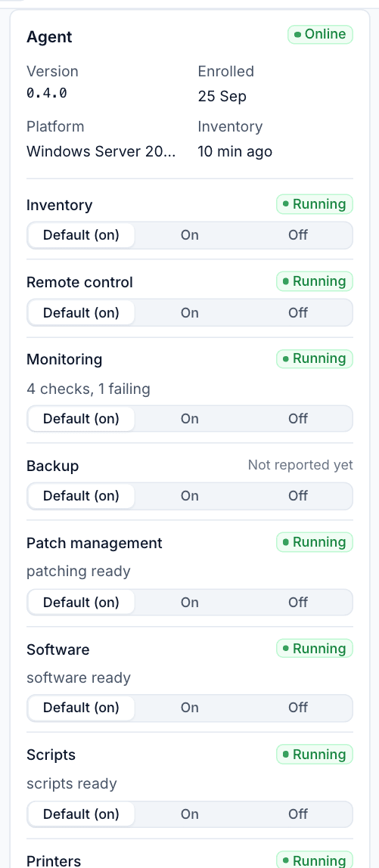Set Software to On

tap(189, 708)
